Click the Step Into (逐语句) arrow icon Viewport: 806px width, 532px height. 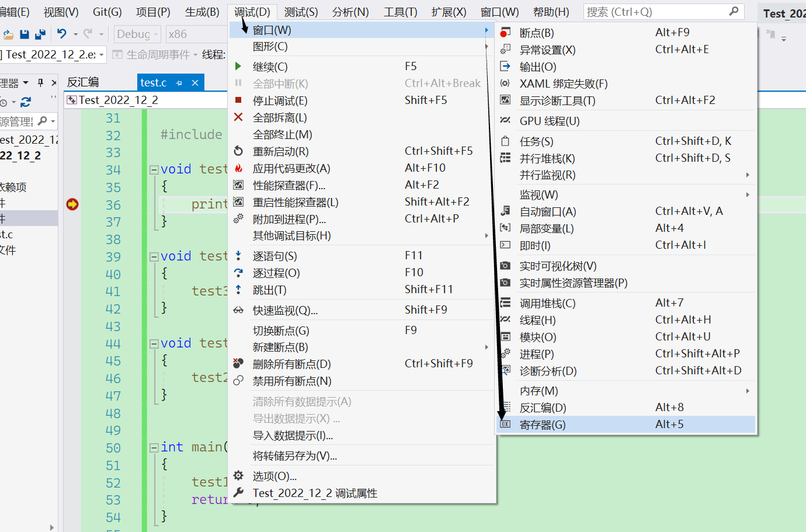click(x=238, y=256)
